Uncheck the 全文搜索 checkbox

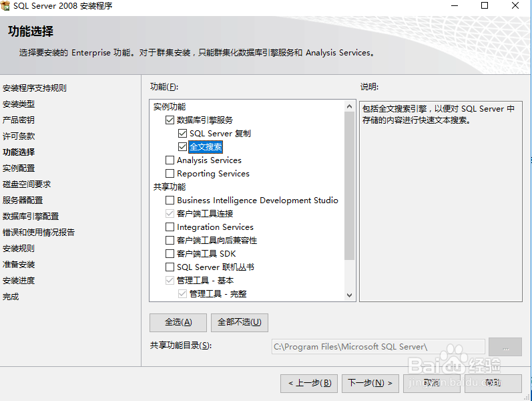(x=182, y=147)
